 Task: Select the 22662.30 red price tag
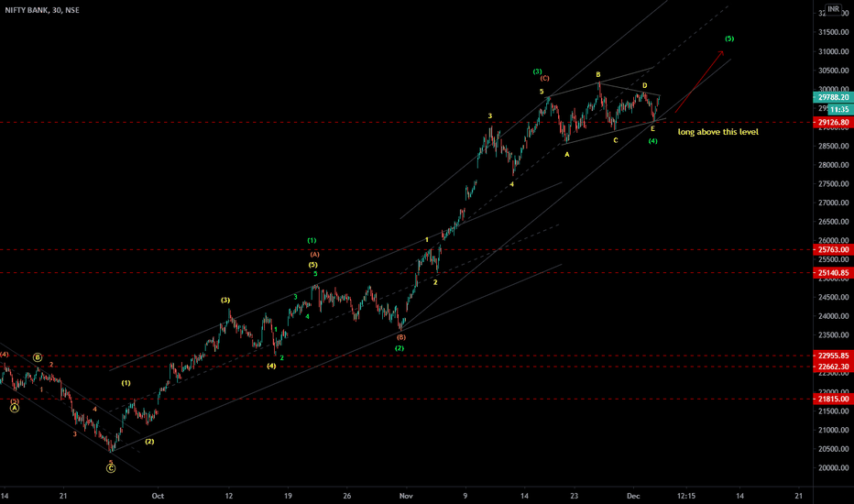tap(833, 367)
